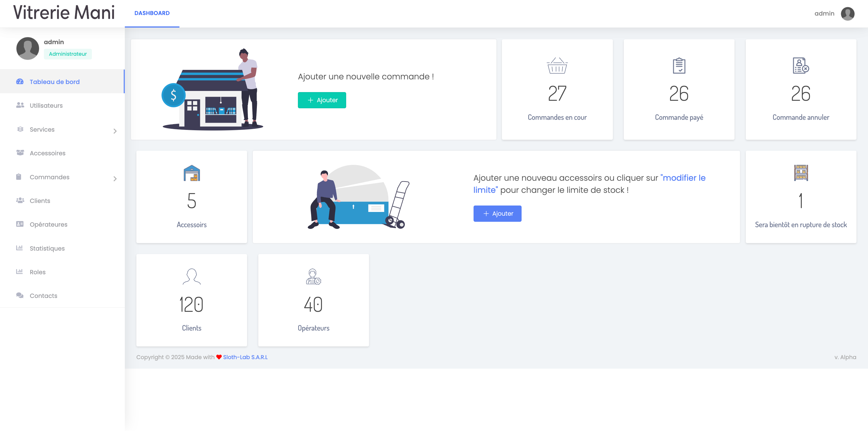This screenshot has width=868, height=444.
Task: Click the Services layers icon in sidebar
Action: 20,129
